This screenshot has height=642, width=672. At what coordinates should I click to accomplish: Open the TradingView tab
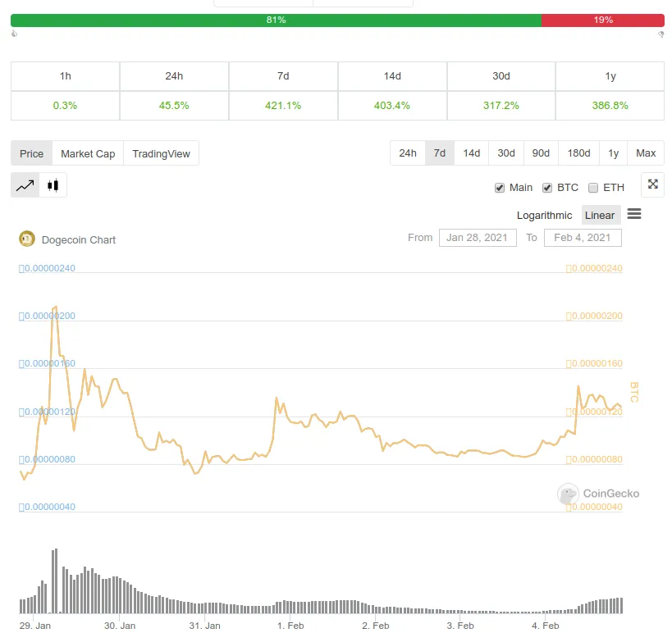coord(161,153)
